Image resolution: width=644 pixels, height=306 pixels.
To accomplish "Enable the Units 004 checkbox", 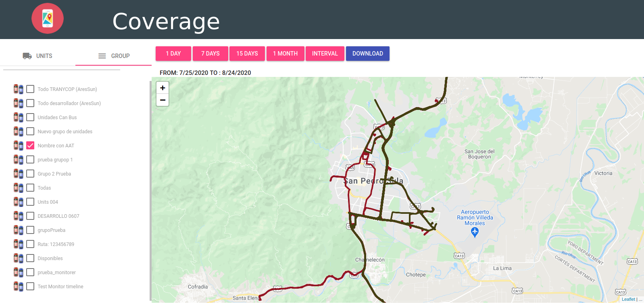I will pos(30,202).
